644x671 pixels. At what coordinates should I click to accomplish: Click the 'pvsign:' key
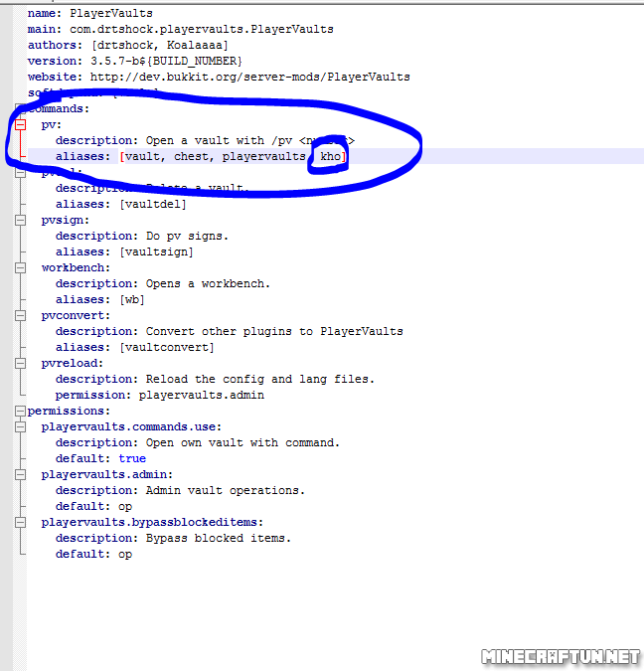click(x=66, y=220)
